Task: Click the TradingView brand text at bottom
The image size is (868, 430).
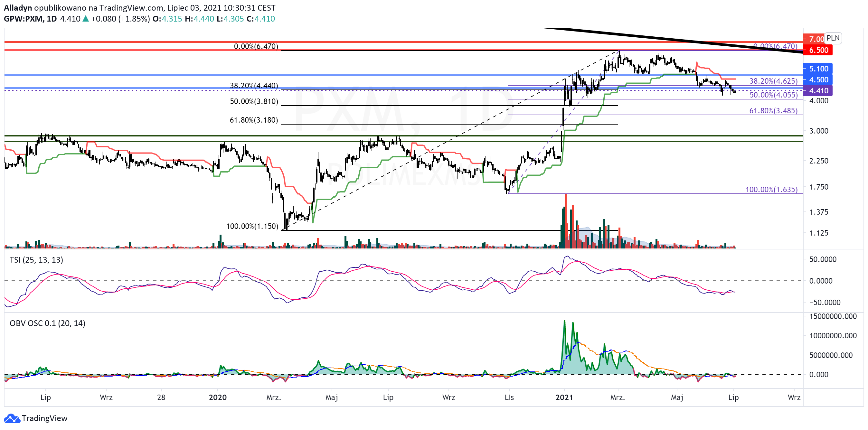Action: coord(44,418)
